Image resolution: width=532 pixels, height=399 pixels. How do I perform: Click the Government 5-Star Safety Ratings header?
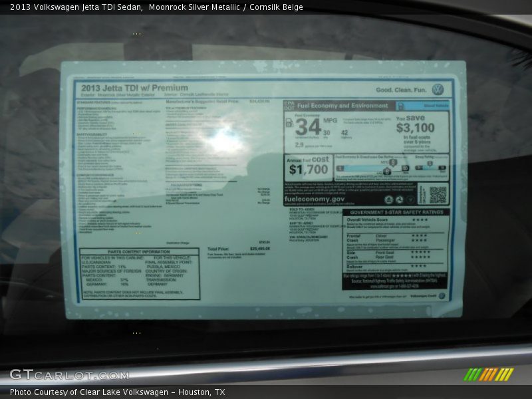(x=396, y=212)
